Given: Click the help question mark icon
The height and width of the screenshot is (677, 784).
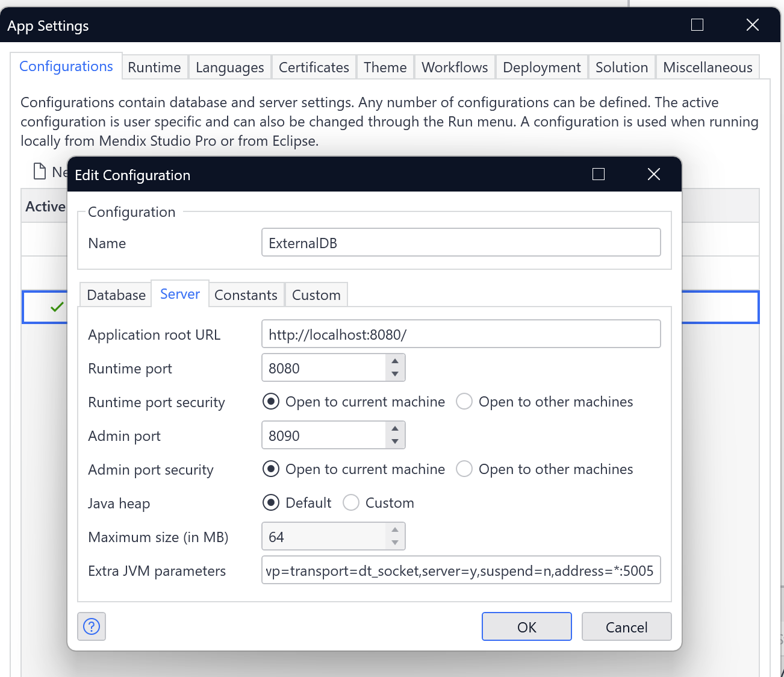Looking at the screenshot, I should [x=91, y=626].
